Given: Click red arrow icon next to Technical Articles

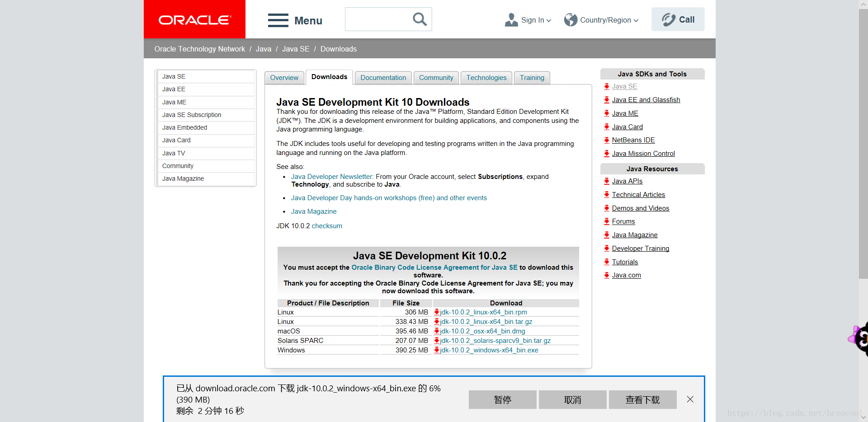Looking at the screenshot, I should tap(607, 195).
